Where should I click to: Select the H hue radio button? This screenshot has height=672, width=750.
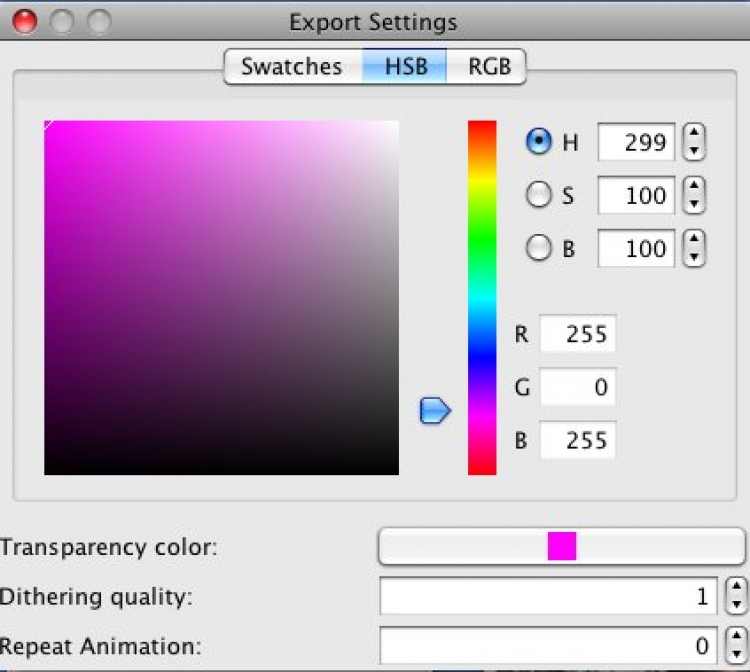pos(539,143)
